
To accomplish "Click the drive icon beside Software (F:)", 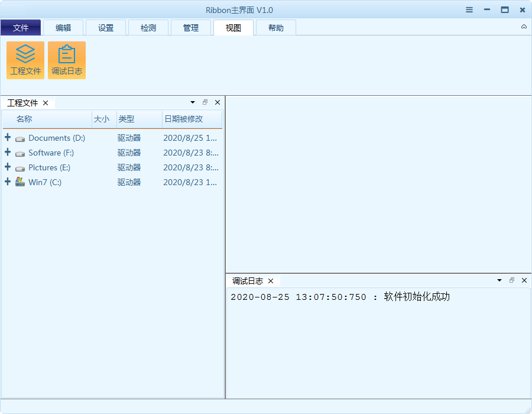I will coord(20,152).
